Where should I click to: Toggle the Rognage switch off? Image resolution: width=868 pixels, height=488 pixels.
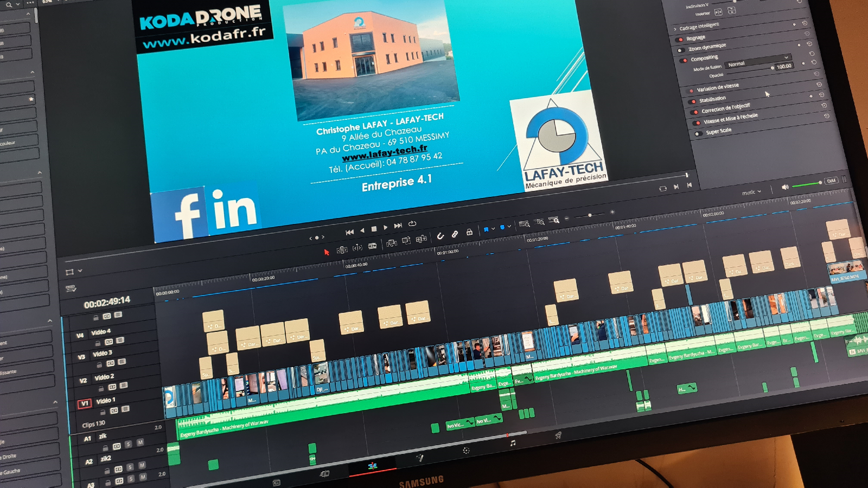[x=680, y=40]
